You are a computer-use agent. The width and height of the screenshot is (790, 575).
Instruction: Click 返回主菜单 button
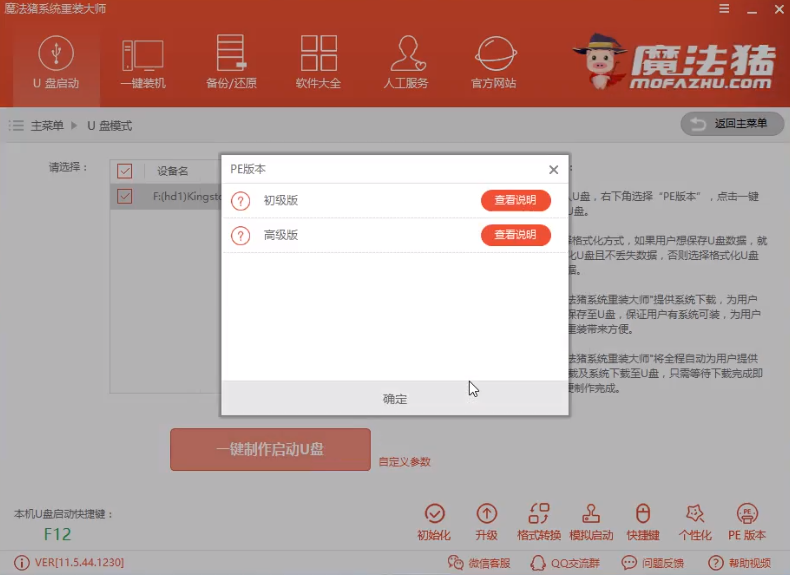click(x=732, y=123)
